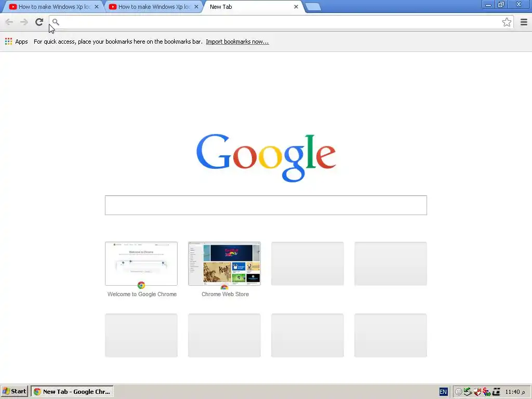532x399 pixels.
Task: Click the red S tray icon
Action: click(x=486, y=392)
